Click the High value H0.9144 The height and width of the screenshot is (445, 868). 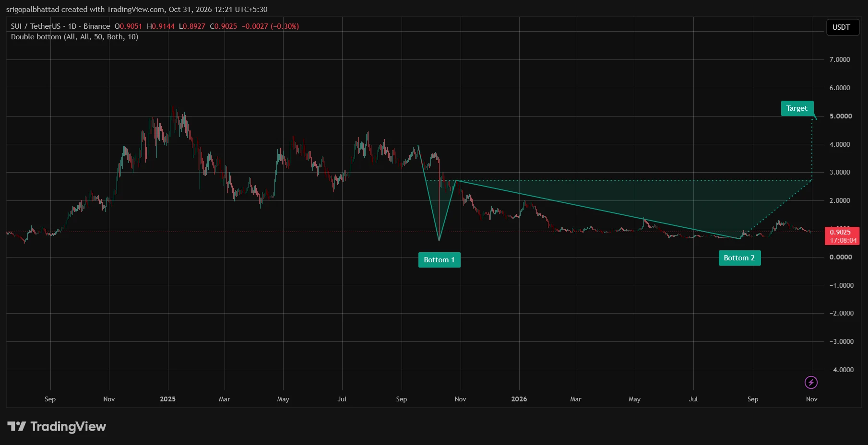161,26
